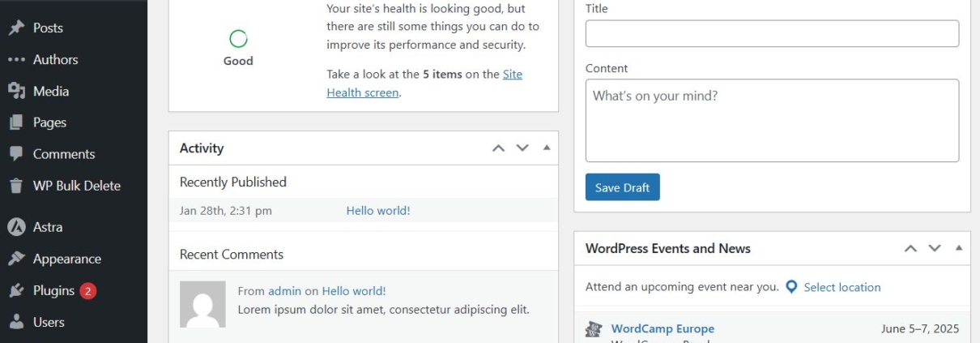Click the Select location link

(842, 287)
